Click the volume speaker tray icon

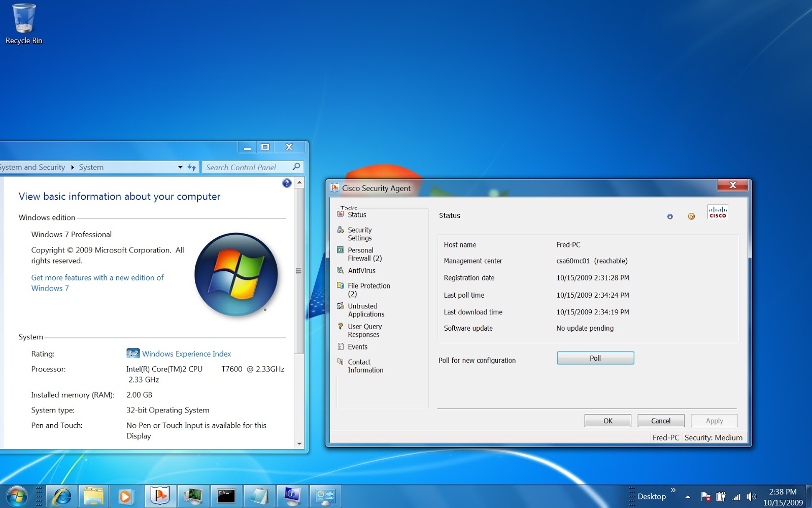(751, 497)
